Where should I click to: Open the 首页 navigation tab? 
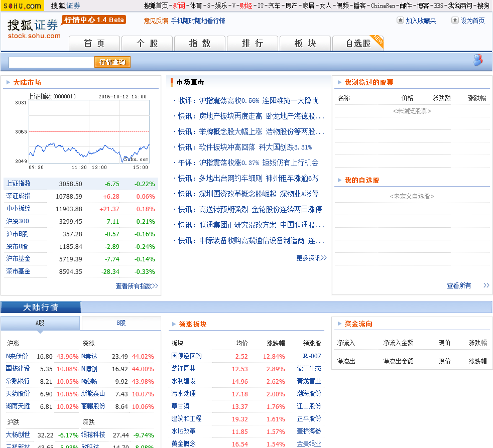(x=94, y=43)
